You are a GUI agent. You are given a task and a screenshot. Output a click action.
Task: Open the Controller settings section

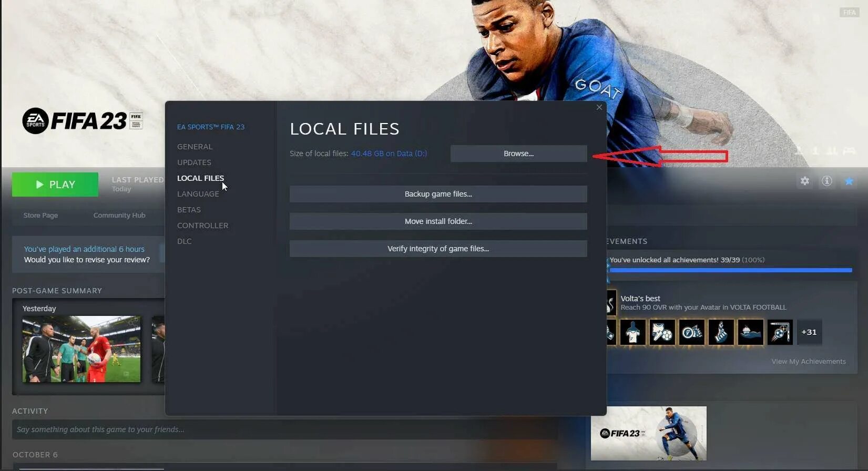pyautogui.click(x=202, y=226)
